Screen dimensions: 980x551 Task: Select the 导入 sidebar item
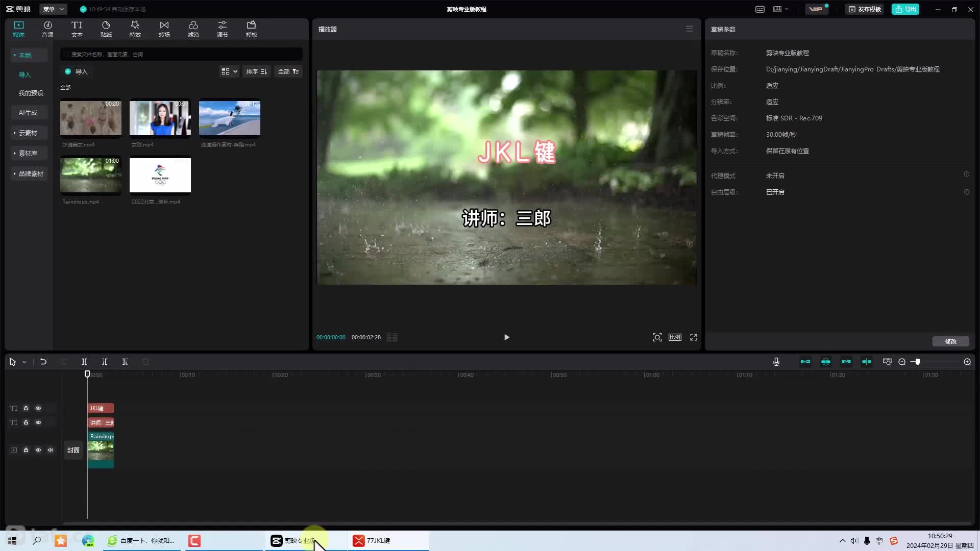[25, 74]
